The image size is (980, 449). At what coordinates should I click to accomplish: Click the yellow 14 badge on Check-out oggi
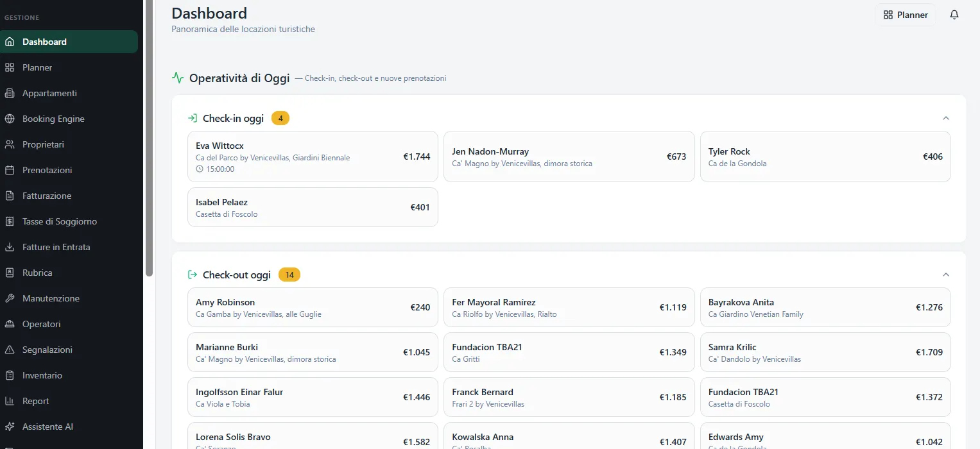coord(289,275)
